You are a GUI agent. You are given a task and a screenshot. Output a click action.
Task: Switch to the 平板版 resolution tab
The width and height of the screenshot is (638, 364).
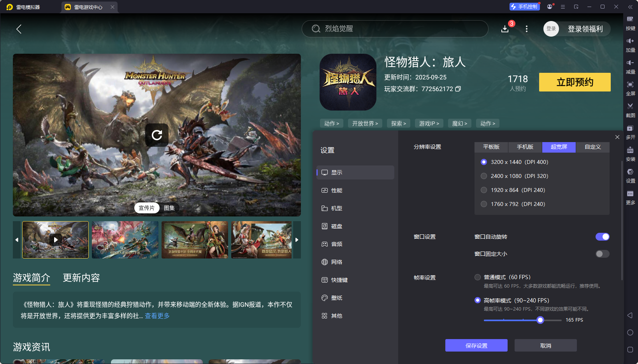[491, 147]
